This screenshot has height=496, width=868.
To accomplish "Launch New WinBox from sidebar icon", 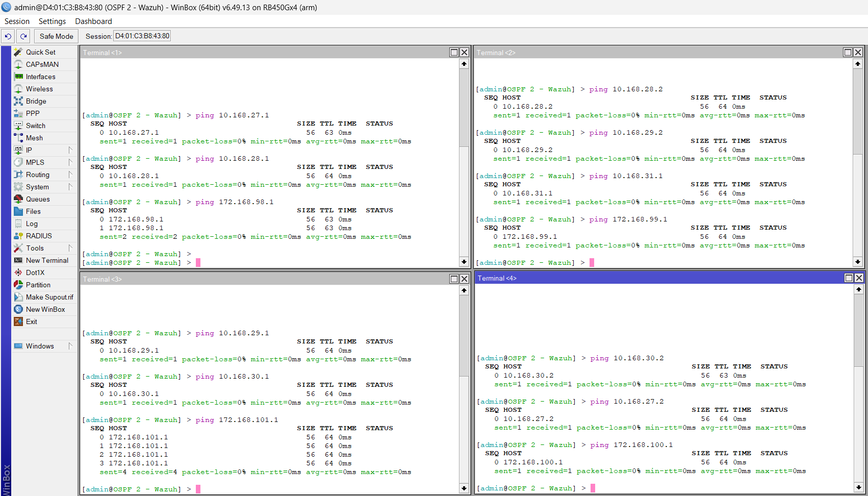I will (18, 309).
